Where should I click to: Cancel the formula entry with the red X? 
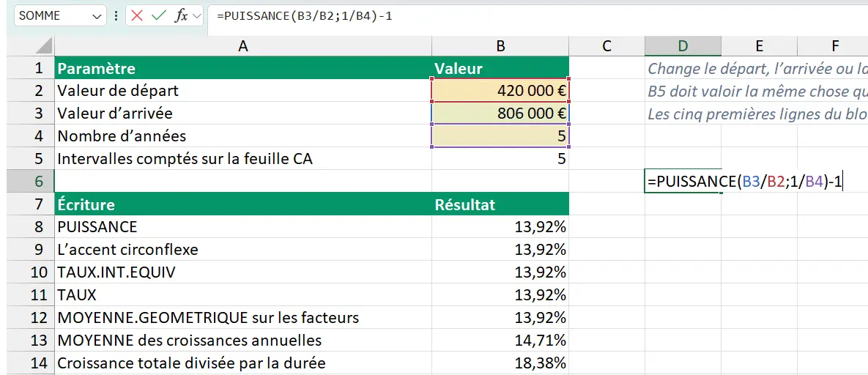point(137,15)
